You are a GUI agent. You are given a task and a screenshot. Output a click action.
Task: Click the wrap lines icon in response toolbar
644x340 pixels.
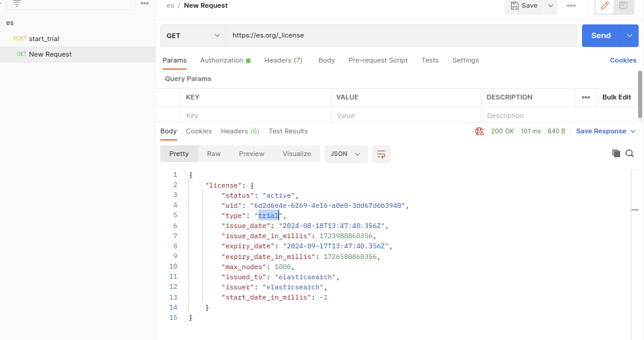coord(381,154)
